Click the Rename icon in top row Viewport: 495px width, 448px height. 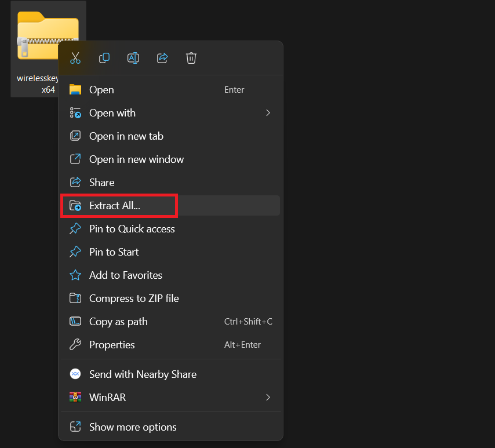pyautogui.click(x=133, y=58)
